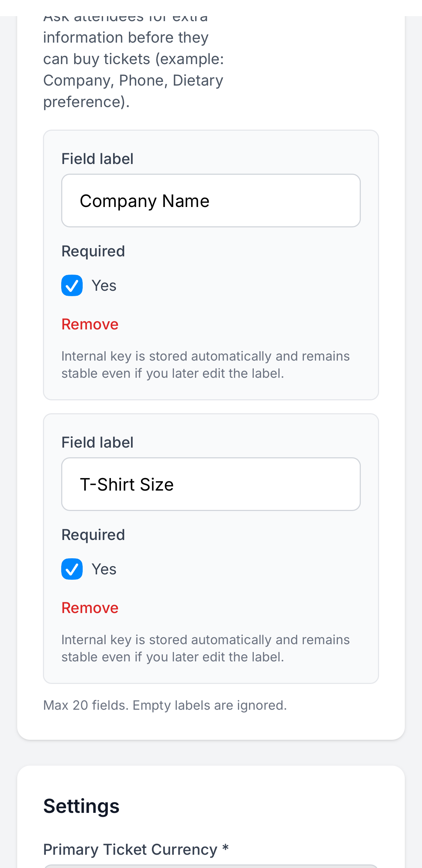Click the attendee extra information description text
Image resolution: width=422 pixels, height=868 pixels.
pyautogui.click(x=133, y=69)
